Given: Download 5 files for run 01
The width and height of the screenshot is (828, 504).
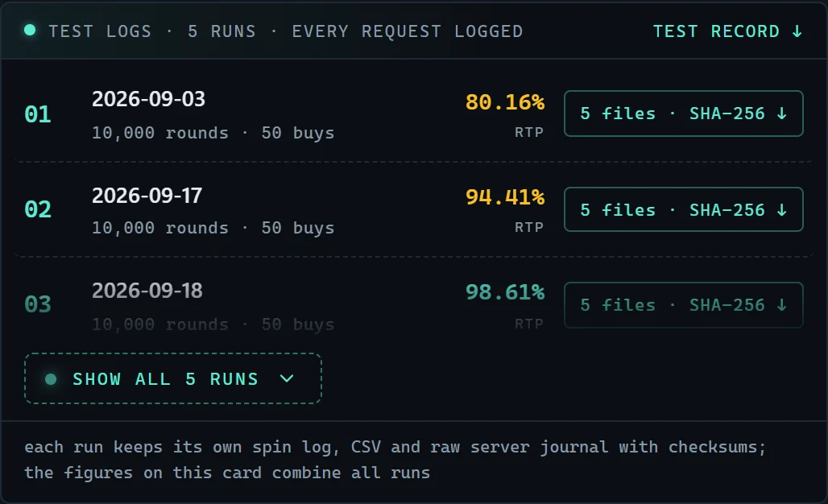Looking at the screenshot, I should coord(683,114).
